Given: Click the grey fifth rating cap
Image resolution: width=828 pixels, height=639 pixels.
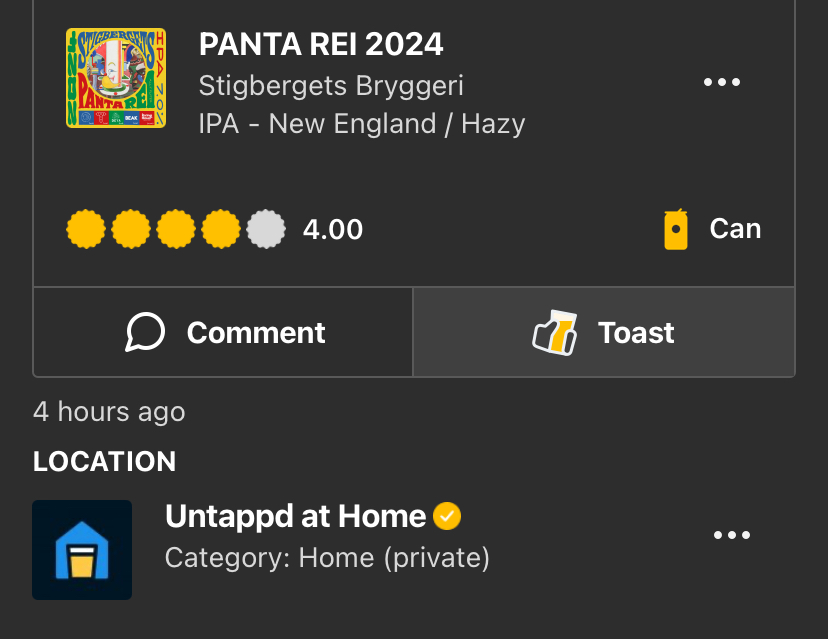Looking at the screenshot, I should pos(266,230).
